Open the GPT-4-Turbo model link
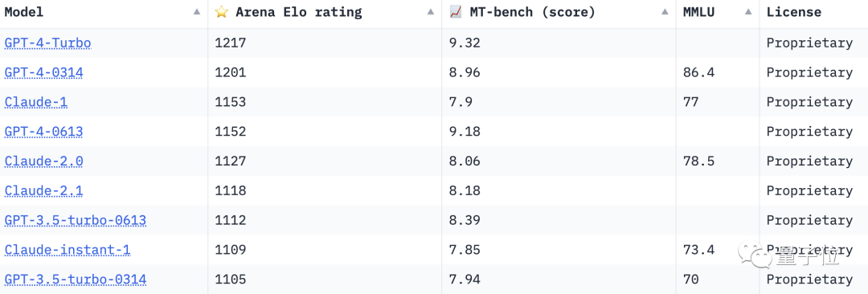This screenshot has height=294, width=868. tap(47, 43)
